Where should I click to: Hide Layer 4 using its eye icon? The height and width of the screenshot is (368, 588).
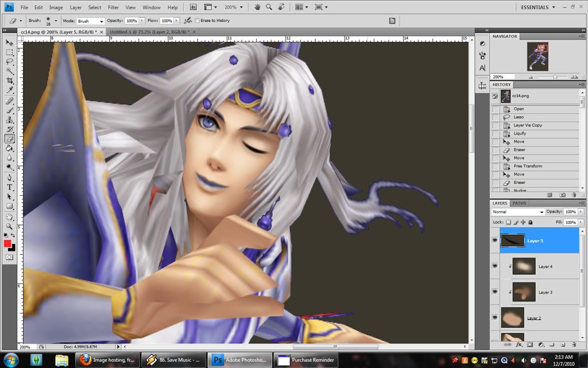pos(495,266)
